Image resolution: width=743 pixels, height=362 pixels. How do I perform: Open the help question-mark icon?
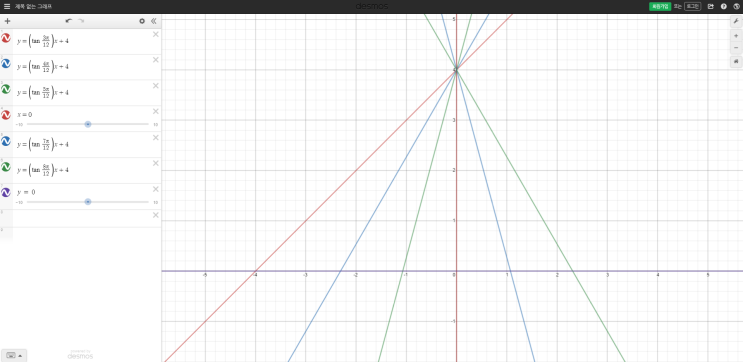coord(724,7)
